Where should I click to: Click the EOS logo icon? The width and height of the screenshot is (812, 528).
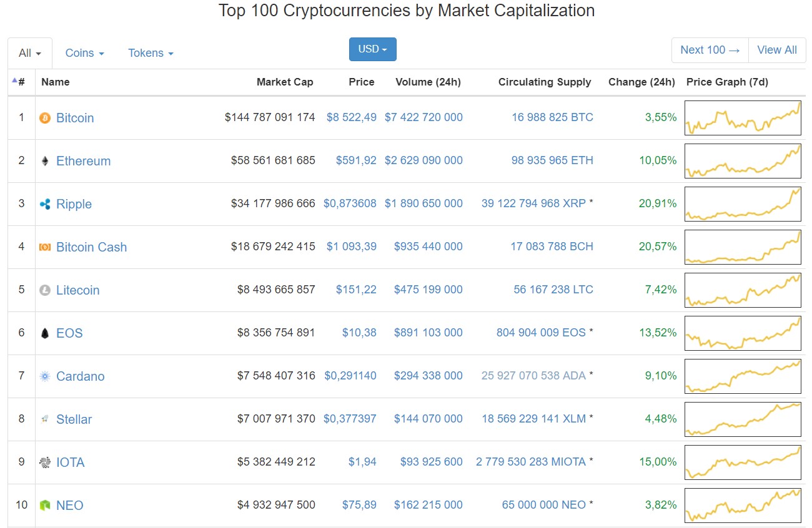pyautogui.click(x=45, y=333)
